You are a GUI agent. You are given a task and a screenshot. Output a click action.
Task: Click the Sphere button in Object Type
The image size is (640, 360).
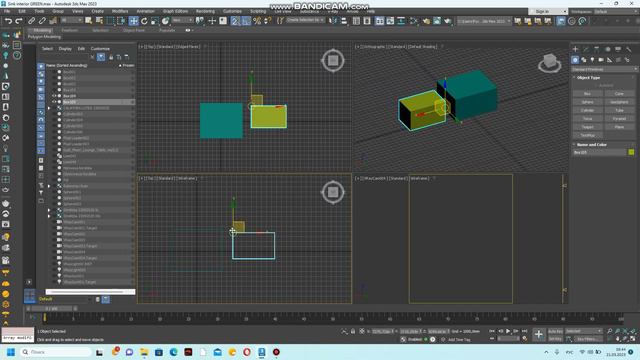pos(587,102)
